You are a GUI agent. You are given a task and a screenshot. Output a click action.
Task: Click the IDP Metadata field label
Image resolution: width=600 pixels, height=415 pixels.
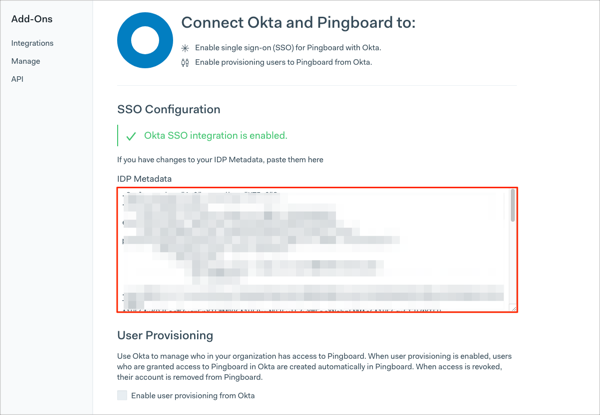click(x=145, y=178)
